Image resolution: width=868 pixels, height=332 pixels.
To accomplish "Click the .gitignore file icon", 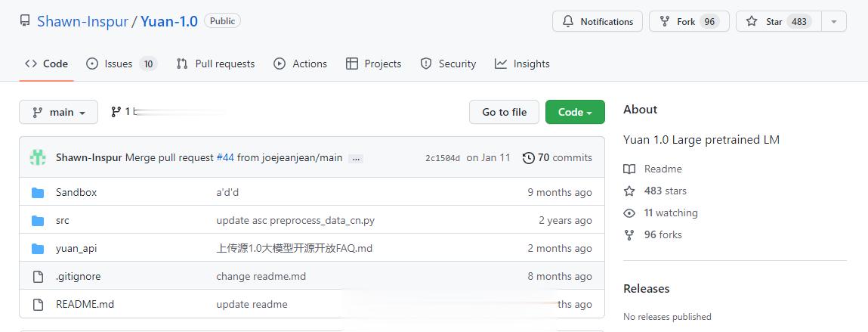I will (x=38, y=277).
